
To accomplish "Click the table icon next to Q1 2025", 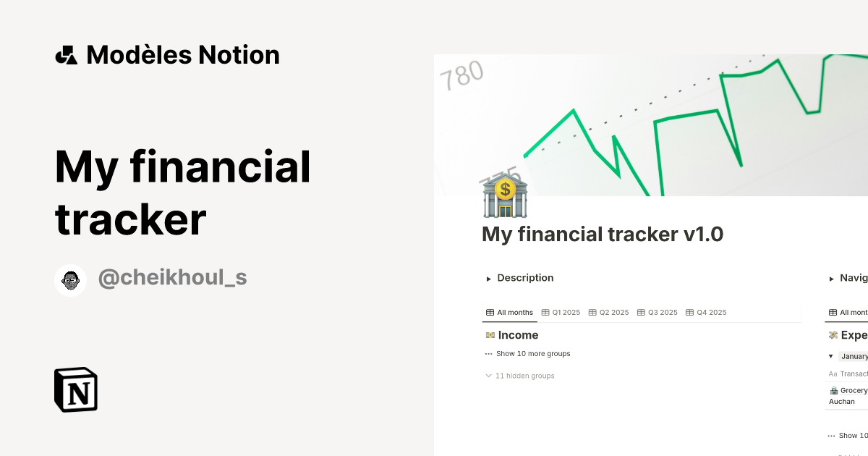I will tap(546, 312).
